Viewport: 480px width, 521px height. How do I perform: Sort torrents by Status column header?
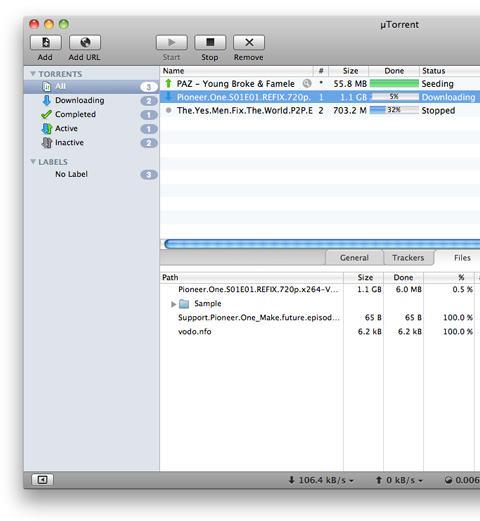pos(449,71)
